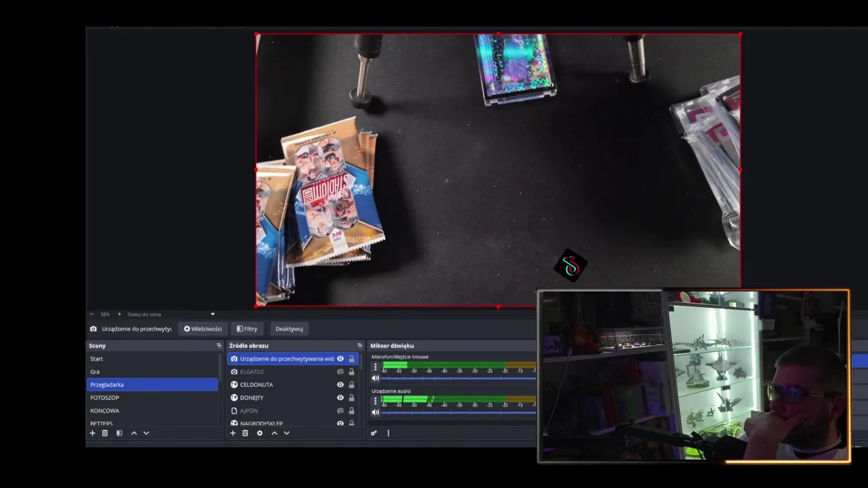The height and width of the screenshot is (488, 868).
Task: Open Właściwości source properties
Action: point(203,329)
